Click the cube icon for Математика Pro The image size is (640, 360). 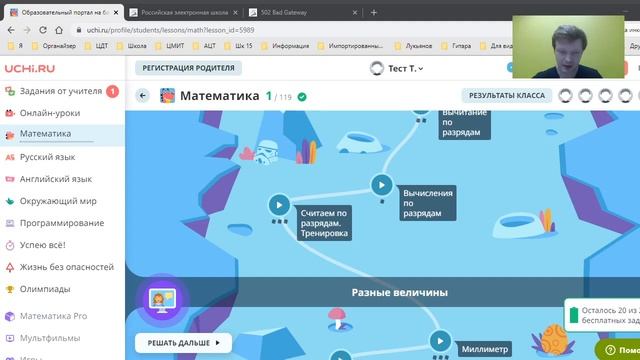pos(10,316)
